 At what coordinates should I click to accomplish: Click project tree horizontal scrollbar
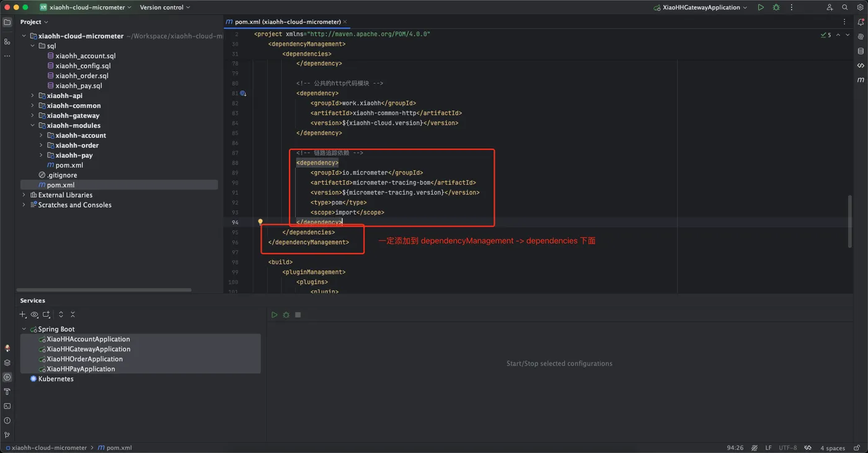pyautogui.click(x=104, y=289)
